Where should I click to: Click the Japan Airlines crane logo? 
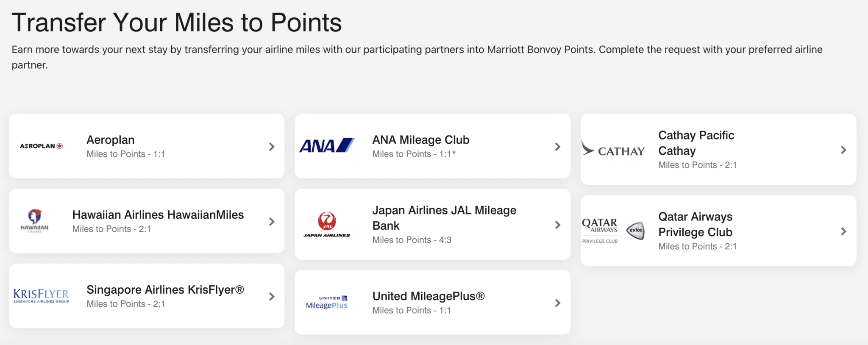[x=327, y=220]
